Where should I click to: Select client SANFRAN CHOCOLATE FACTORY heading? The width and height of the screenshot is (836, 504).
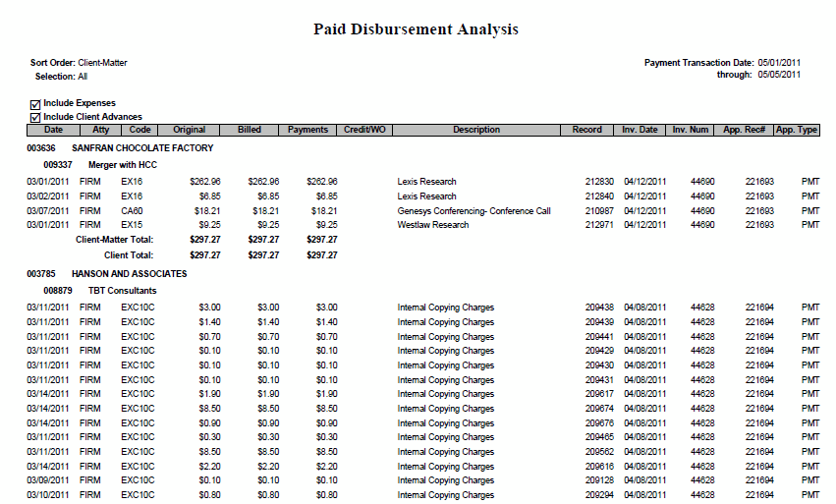142,148
